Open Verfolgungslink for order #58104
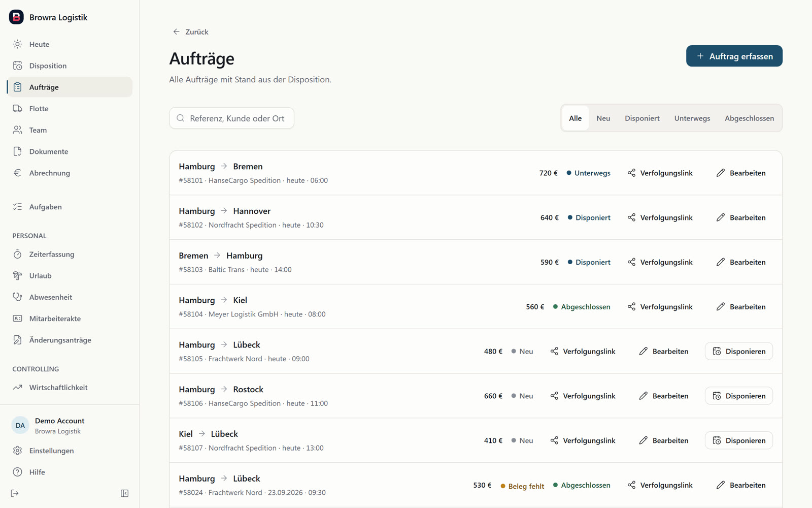 [660, 307]
